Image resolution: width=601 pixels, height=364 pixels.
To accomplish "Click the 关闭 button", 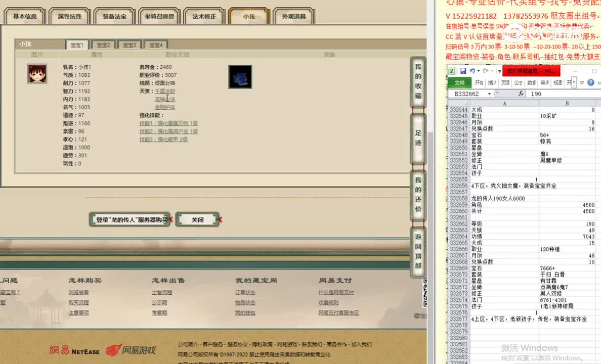I will 197,219.
